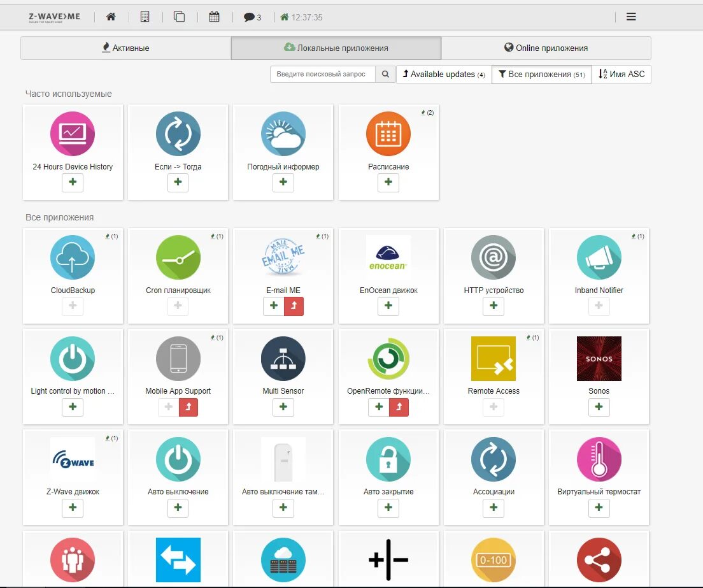Go to the home dashboard icon
Screen dimensions: 703x588
point(111,17)
